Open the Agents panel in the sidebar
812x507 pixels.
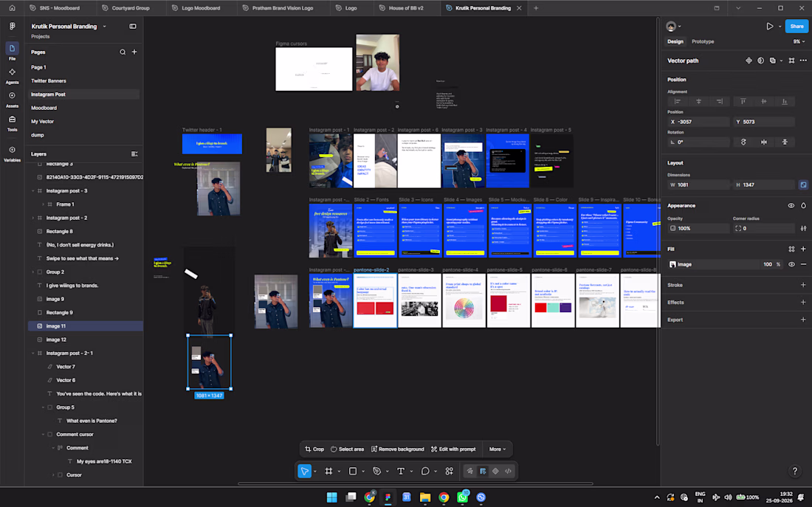click(12, 75)
